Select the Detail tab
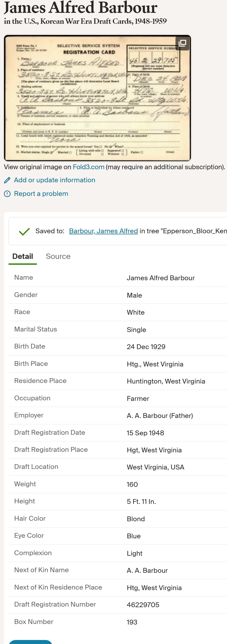Image resolution: width=227 pixels, height=644 pixels. pos(23,256)
